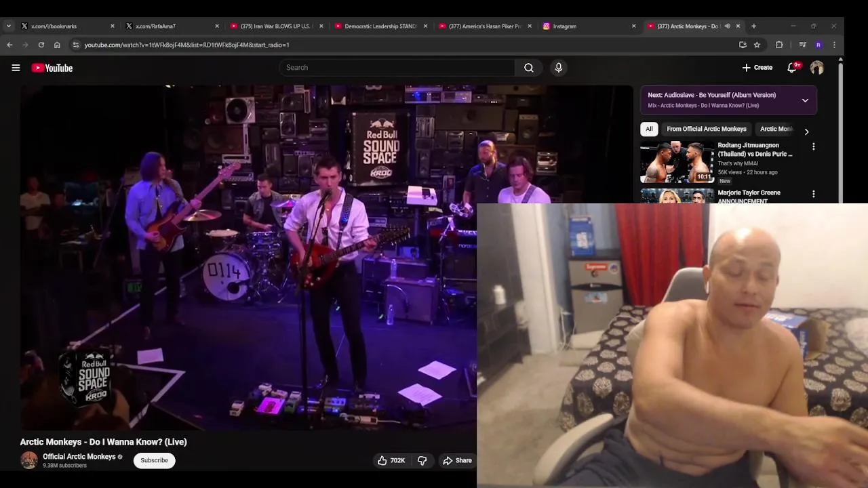Viewport: 868px width, 488px height.
Task: Close the Democratic Leadership tab
Action: [x=426, y=26]
